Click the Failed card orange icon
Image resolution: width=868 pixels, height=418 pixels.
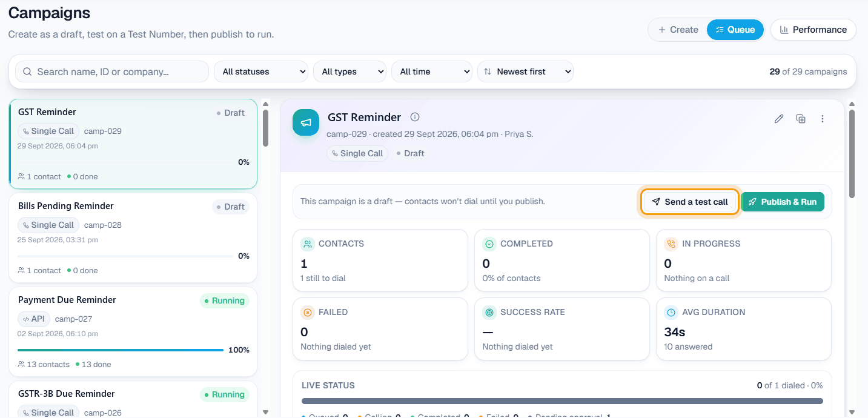tap(308, 313)
